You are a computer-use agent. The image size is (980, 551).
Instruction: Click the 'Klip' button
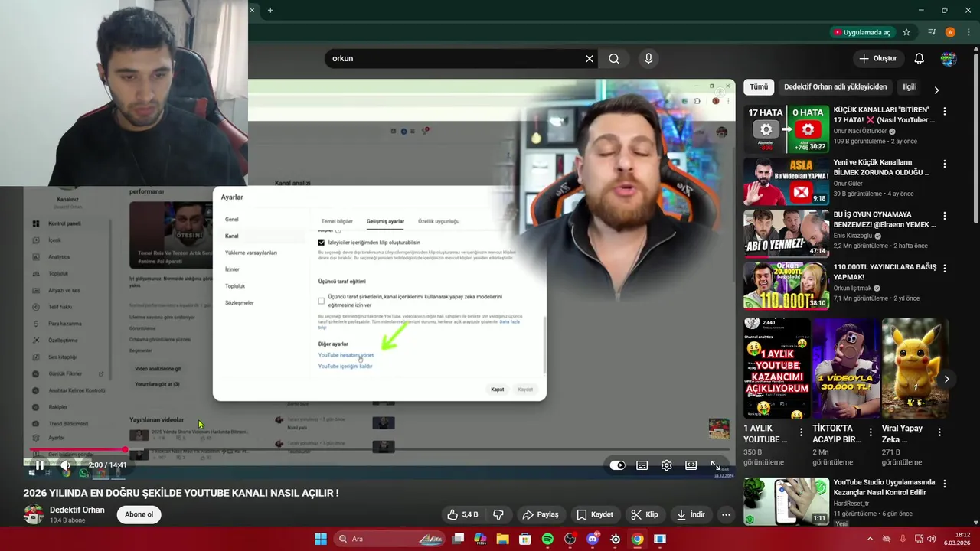[644, 514]
